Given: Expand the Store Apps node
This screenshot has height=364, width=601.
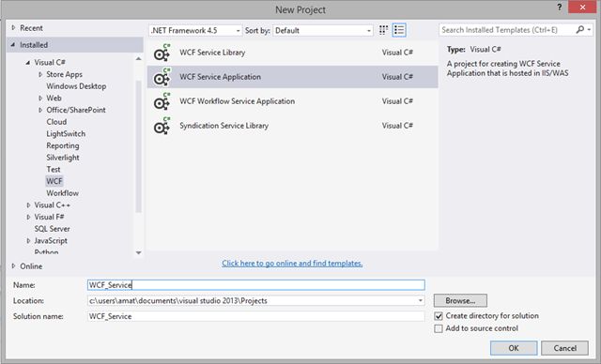Looking at the screenshot, I should [40, 74].
